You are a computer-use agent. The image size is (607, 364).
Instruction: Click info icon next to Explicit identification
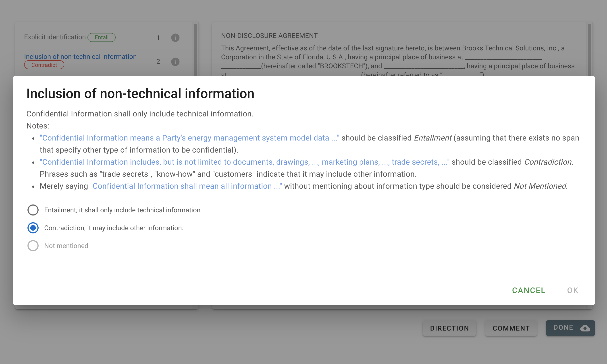coord(175,37)
